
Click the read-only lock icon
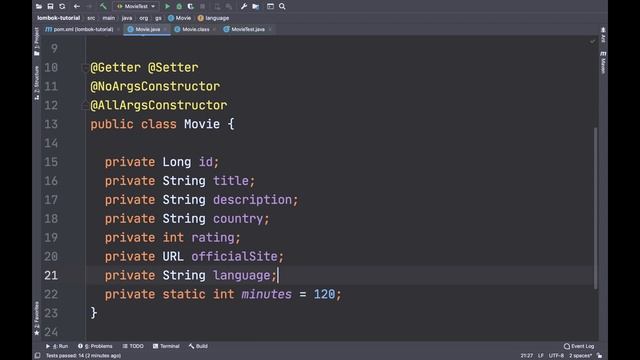[x=599, y=356]
